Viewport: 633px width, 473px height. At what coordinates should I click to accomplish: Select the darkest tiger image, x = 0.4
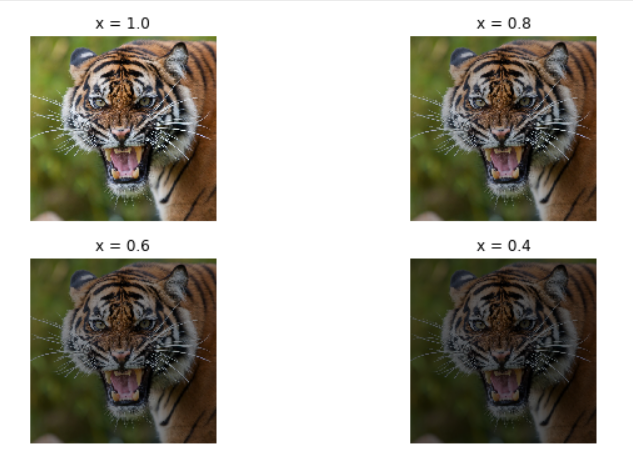pyautogui.click(x=503, y=351)
